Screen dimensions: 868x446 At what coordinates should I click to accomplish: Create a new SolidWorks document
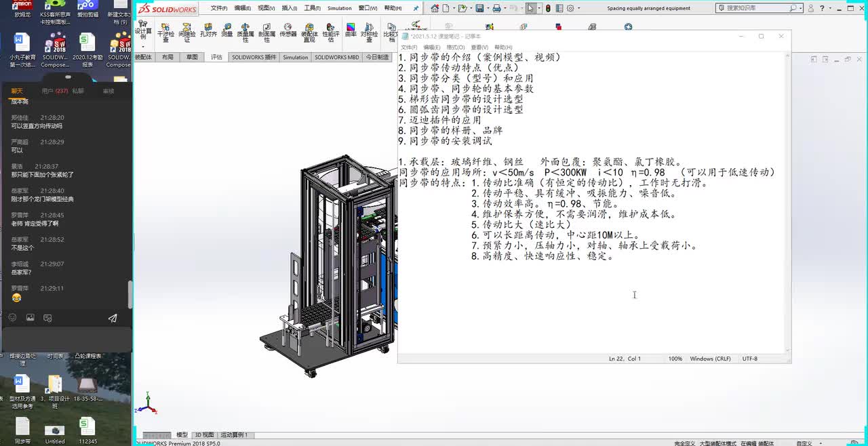coord(446,8)
